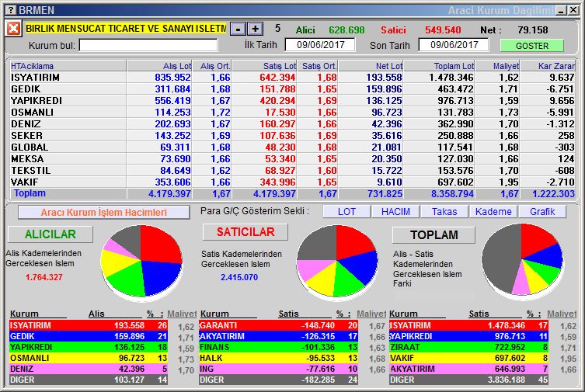Click the ALICILAR button

(50, 234)
